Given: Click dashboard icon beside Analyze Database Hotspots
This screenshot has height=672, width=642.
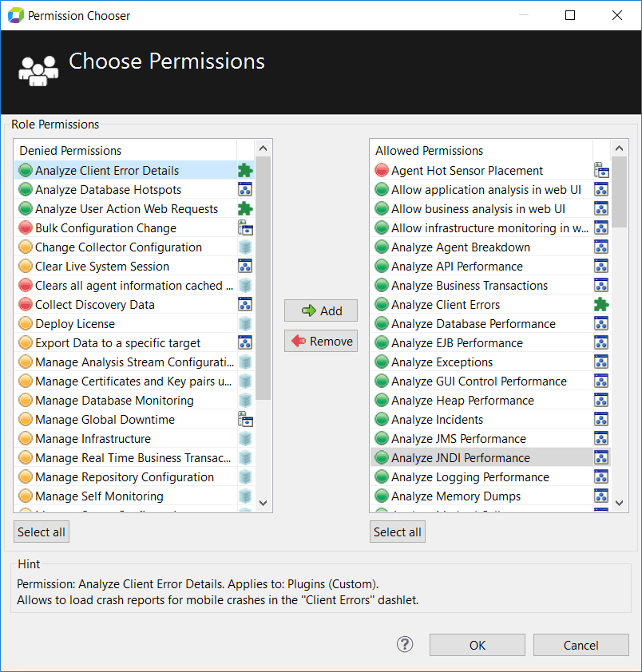Looking at the screenshot, I should click(245, 189).
